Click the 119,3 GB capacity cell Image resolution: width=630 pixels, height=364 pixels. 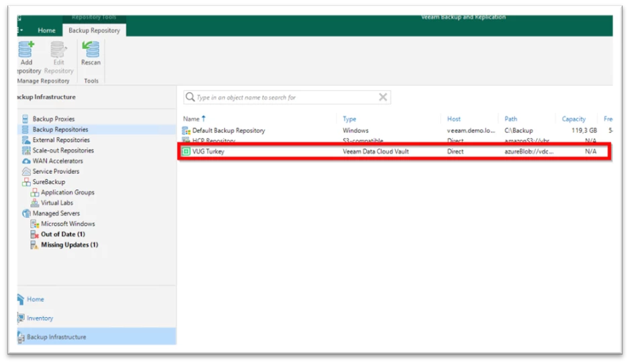click(x=584, y=130)
